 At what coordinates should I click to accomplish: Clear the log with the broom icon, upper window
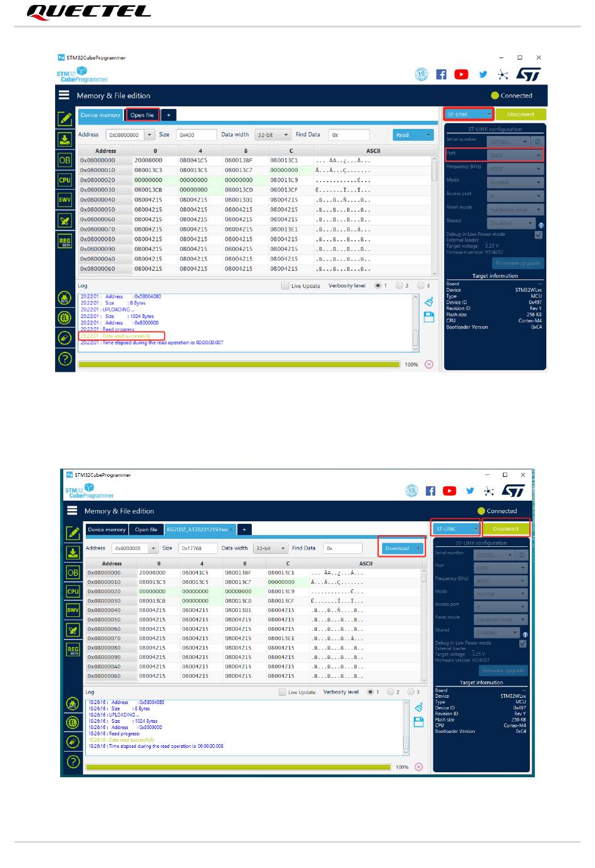(x=429, y=302)
